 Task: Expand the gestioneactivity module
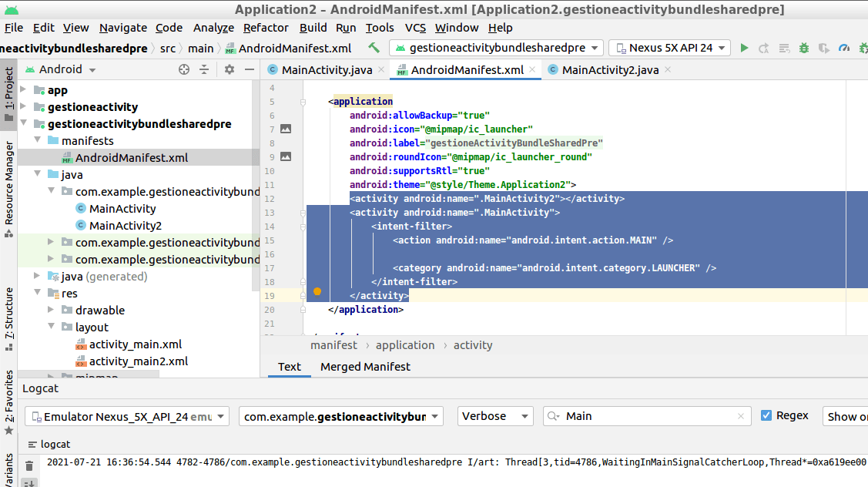click(x=23, y=106)
